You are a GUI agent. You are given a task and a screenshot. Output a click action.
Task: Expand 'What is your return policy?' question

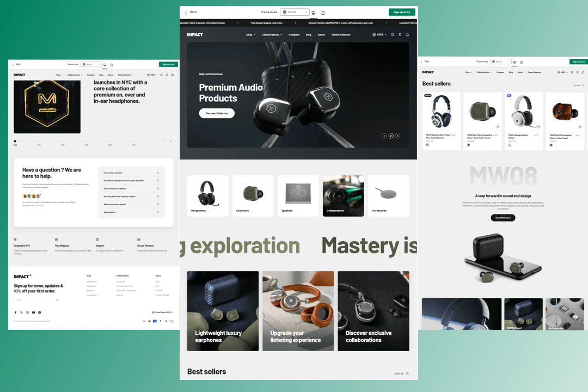(131, 204)
